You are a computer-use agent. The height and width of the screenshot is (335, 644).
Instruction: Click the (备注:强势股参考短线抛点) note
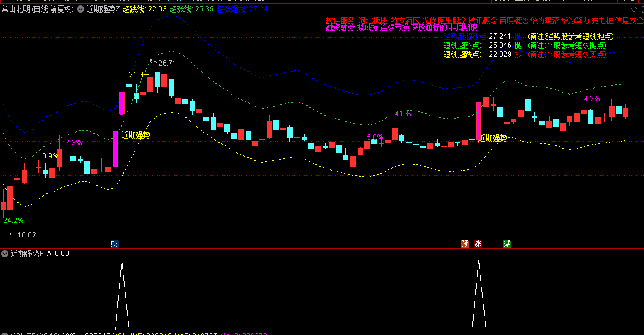click(571, 36)
